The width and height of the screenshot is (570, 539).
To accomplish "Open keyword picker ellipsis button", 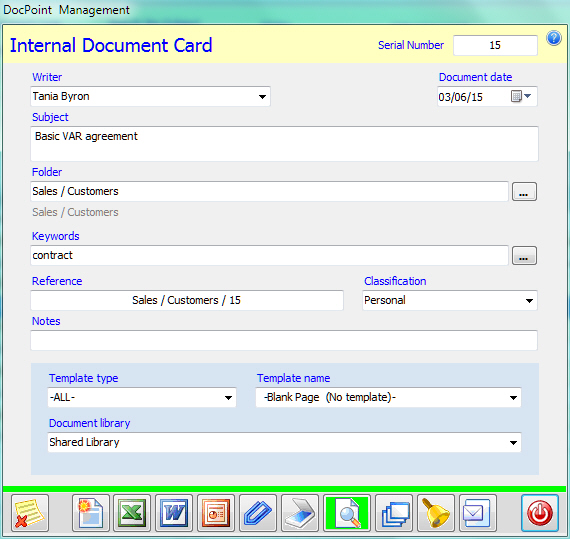I will click(524, 256).
